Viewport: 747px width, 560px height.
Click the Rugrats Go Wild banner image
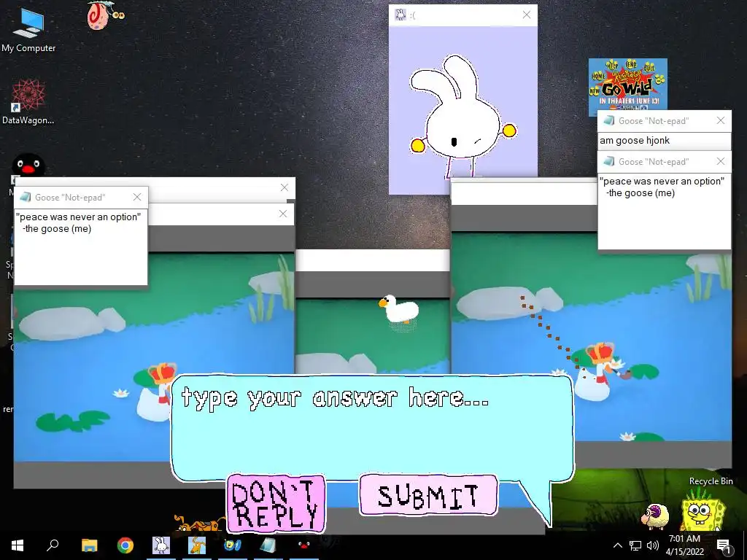pos(627,85)
